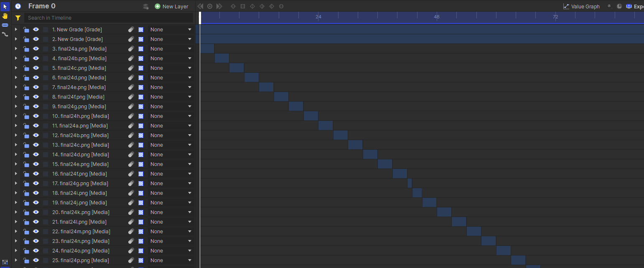
Task: Expand layer 20 final24k.png
Action: pos(16,212)
